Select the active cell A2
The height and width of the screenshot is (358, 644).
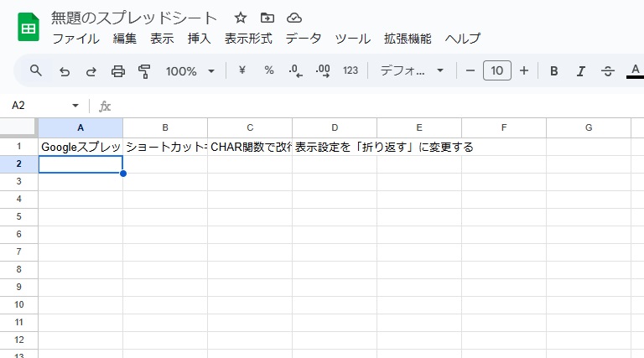(80, 164)
